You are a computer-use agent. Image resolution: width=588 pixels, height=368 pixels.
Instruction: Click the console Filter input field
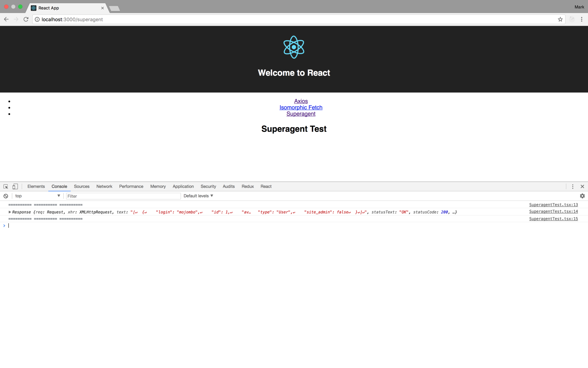(123, 196)
